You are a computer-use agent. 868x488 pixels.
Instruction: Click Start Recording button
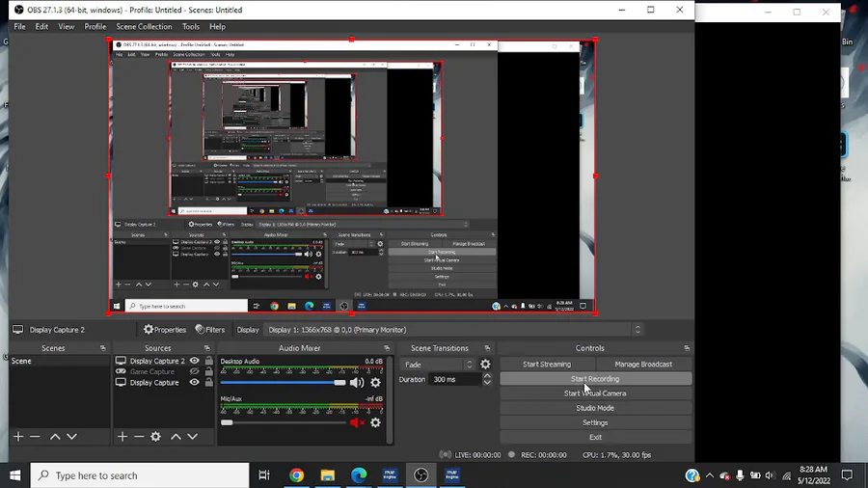(595, 379)
